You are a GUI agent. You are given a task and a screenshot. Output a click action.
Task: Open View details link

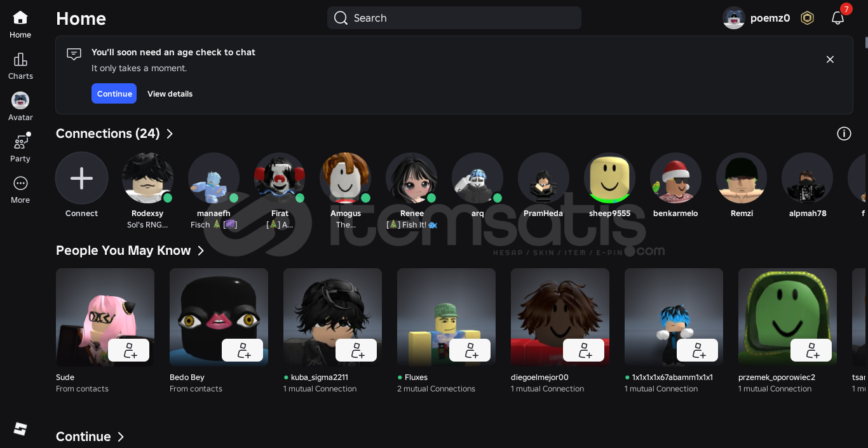tap(170, 93)
